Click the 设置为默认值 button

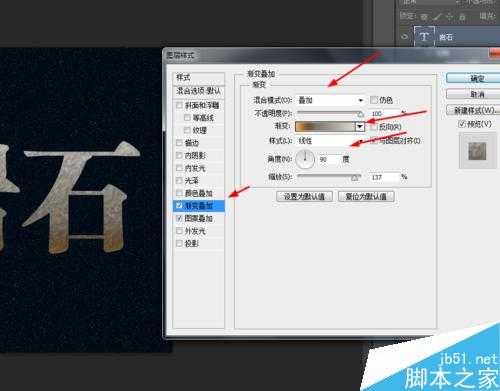click(x=304, y=196)
